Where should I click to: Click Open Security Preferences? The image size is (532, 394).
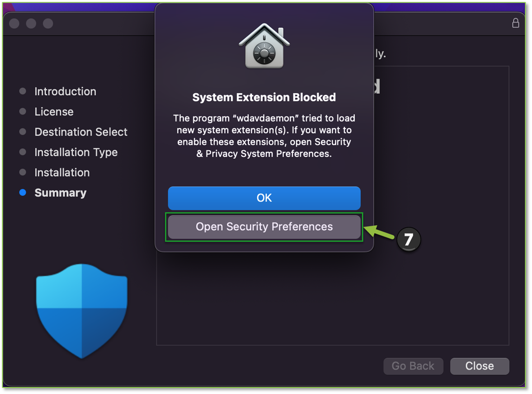pyautogui.click(x=264, y=227)
